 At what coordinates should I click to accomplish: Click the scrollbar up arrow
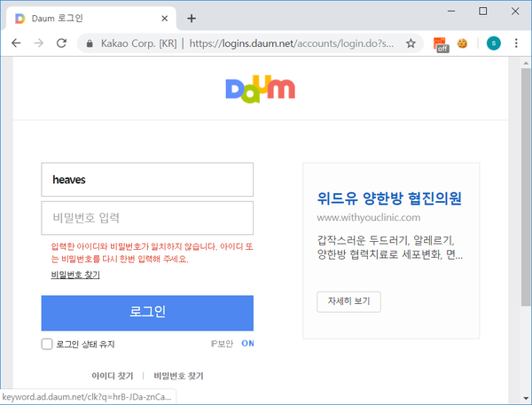tap(526, 63)
